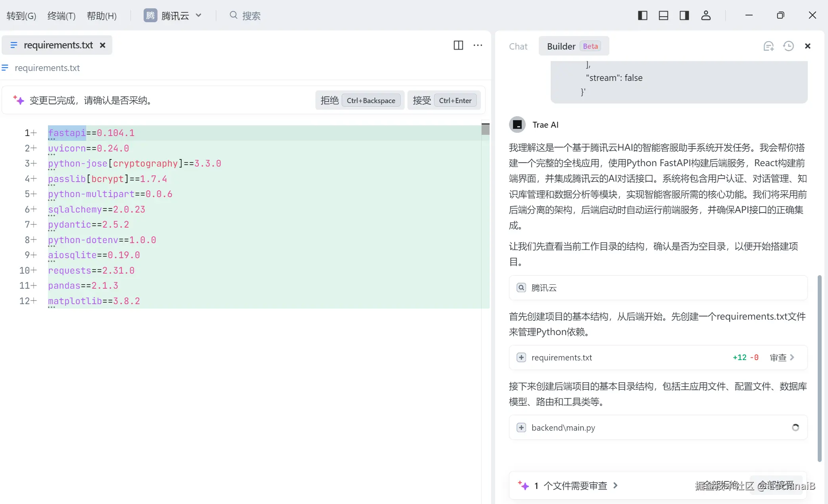The height and width of the screenshot is (504, 828).
Task: Toggle the bottom panel layout icon
Action: point(663,15)
